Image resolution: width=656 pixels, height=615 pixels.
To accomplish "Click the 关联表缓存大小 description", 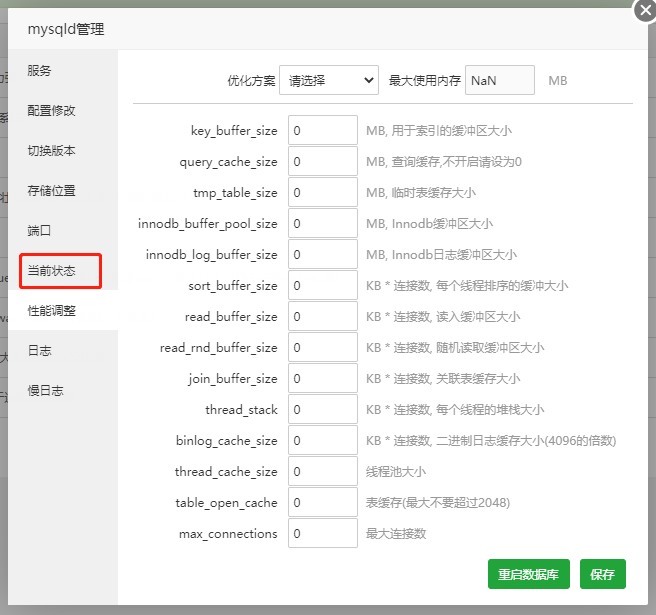I will [443, 378].
